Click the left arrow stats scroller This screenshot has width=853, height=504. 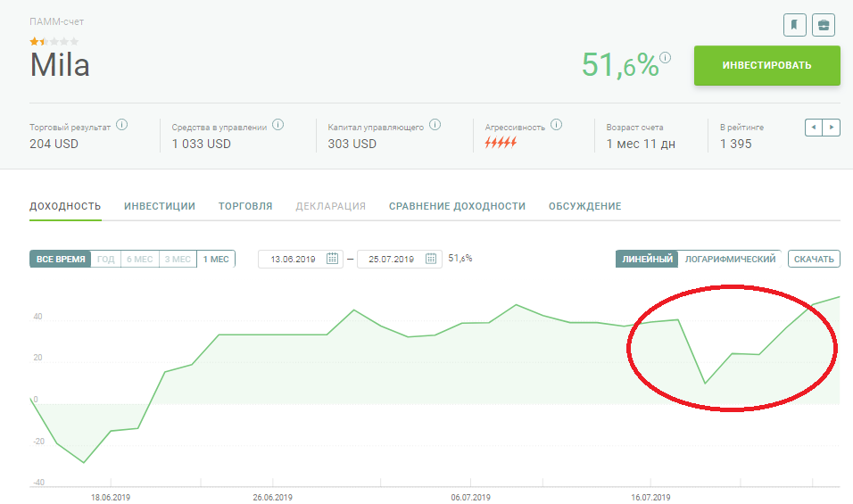click(x=814, y=128)
